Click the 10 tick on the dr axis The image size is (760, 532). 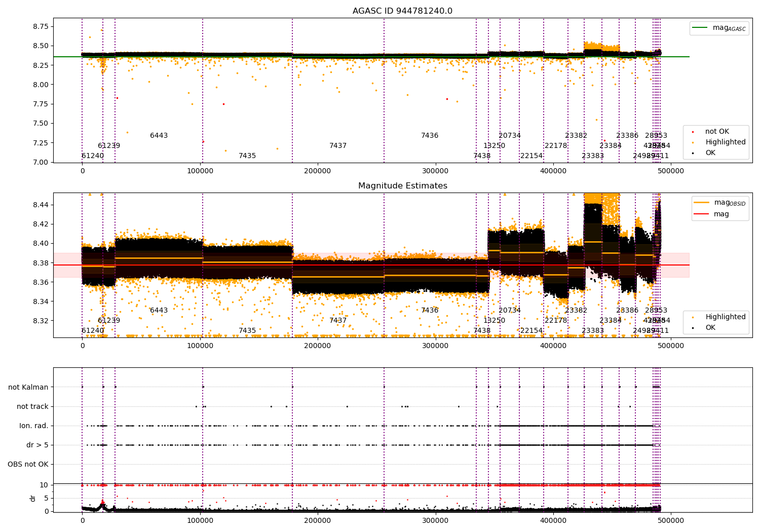point(45,485)
